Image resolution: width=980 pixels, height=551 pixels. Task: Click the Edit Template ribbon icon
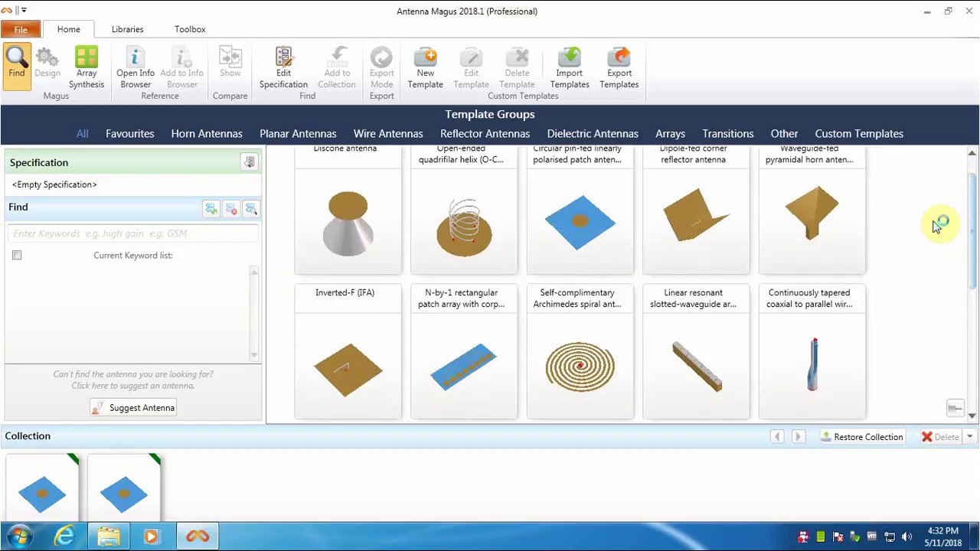pos(471,67)
